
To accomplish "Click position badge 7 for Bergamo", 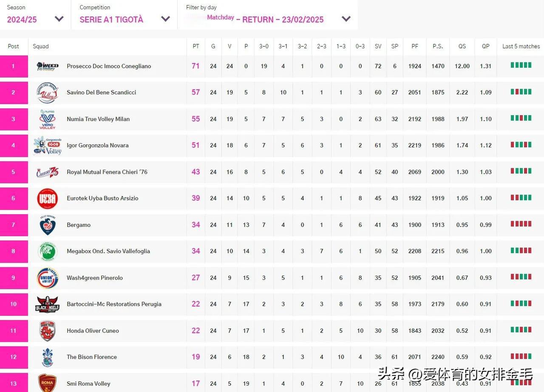I will click(x=14, y=225).
